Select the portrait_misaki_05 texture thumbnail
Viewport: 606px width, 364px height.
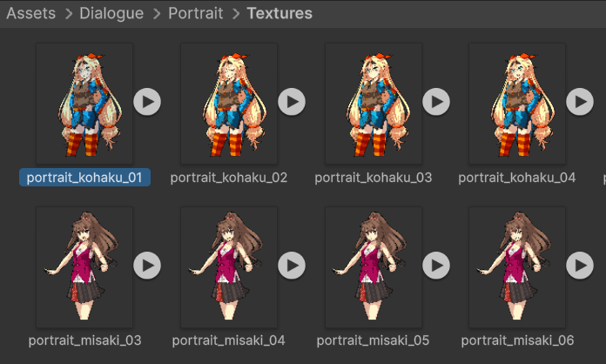(x=374, y=267)
